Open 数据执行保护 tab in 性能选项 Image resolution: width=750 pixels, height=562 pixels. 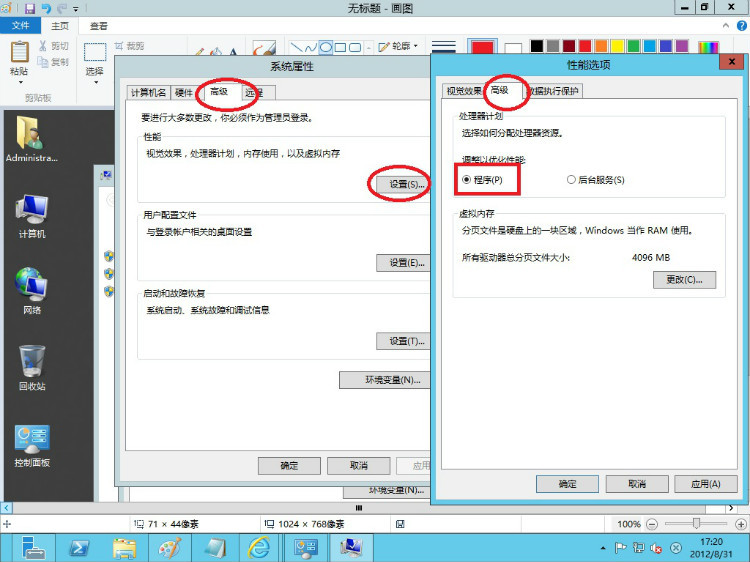coord(553,91)
